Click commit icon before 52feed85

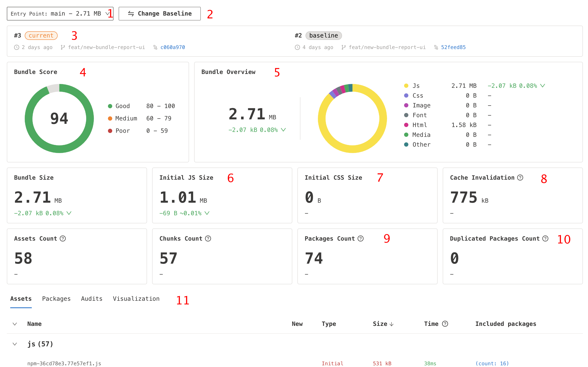pyautogui.click(x=436, y=47)
